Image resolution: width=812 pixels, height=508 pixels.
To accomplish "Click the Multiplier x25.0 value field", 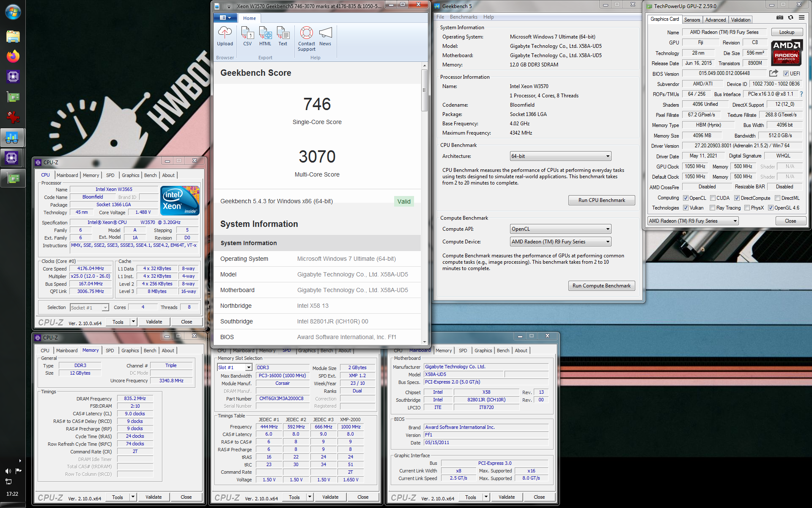I will pos(91,276).
